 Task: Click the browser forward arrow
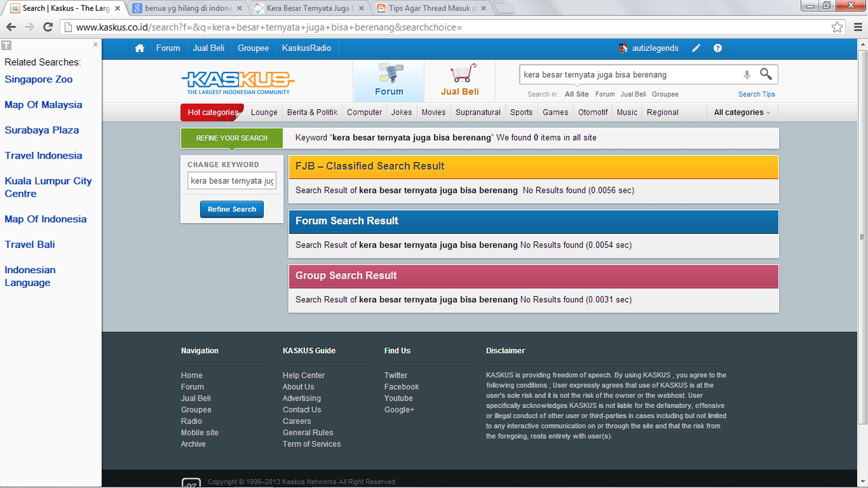click(29, 27)
